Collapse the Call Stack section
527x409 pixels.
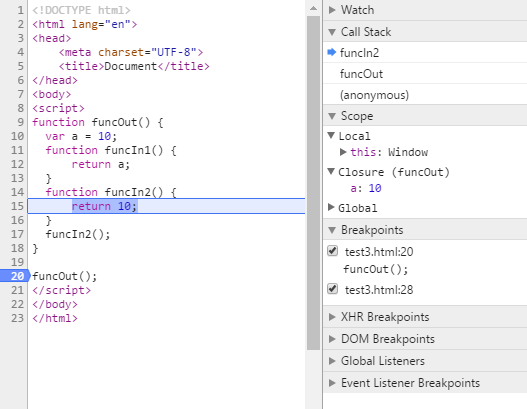click(332, 32)
